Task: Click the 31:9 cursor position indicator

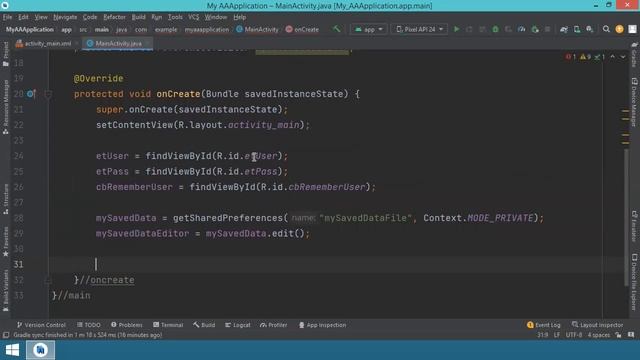Action: (x=542, y=335)
